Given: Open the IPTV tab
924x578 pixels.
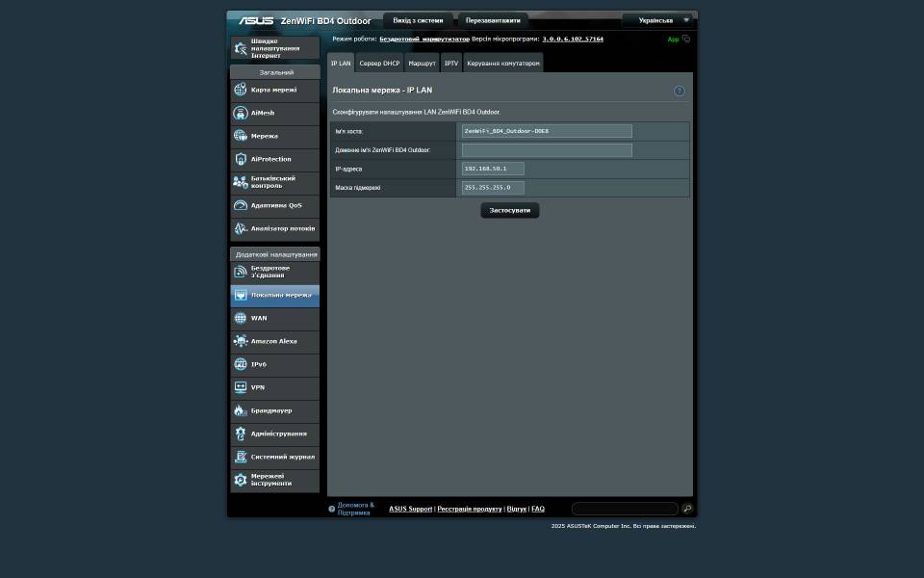Looking at the screenshot, I should tap(451, 64).
